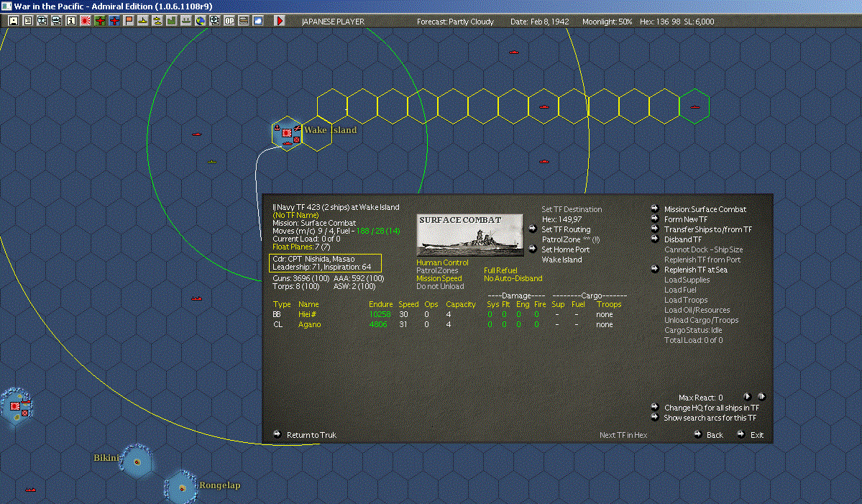Click the Wake Island base hex
The width and height of the screenshot is (862, 504).
287,133
